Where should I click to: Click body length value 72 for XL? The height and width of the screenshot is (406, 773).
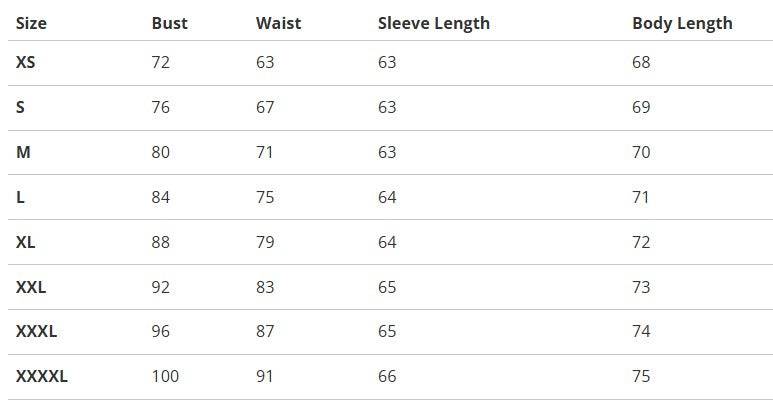coord(641,242)
